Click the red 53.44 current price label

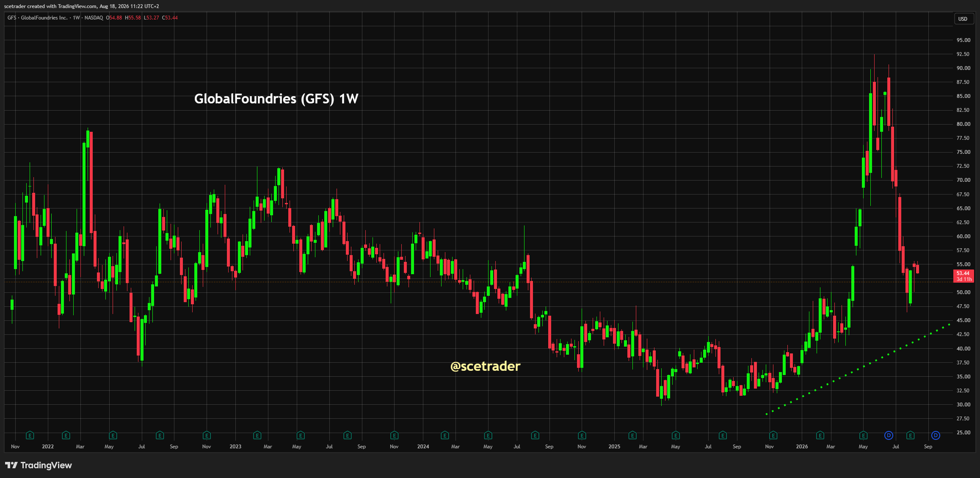click(963, 276)
